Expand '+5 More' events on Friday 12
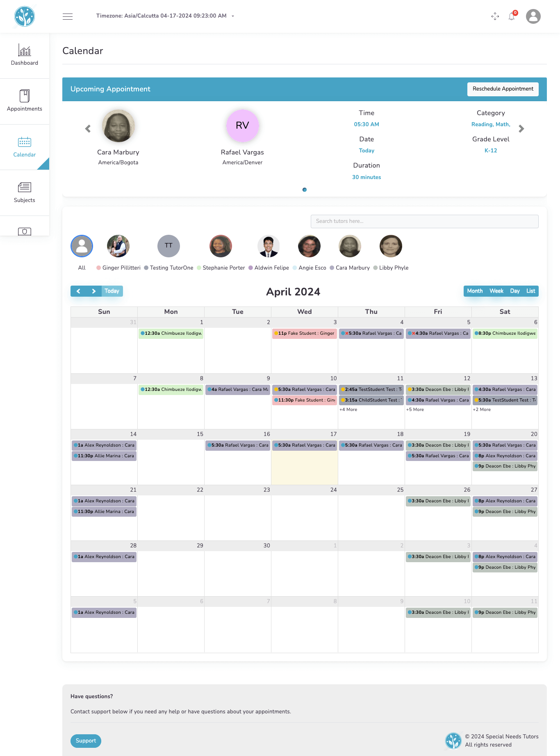 (x=415, y=410)
